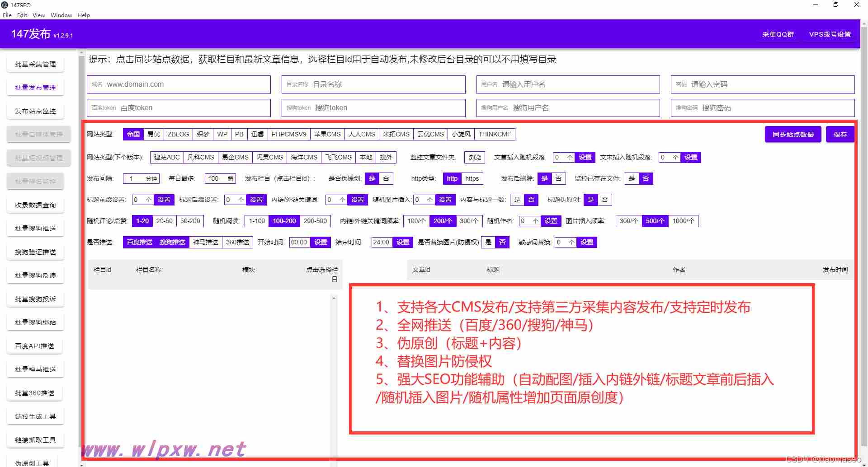Open 批量搜狗推送 in sidebar
Screen dimensions: 868x467
click(x=35, y=229)
